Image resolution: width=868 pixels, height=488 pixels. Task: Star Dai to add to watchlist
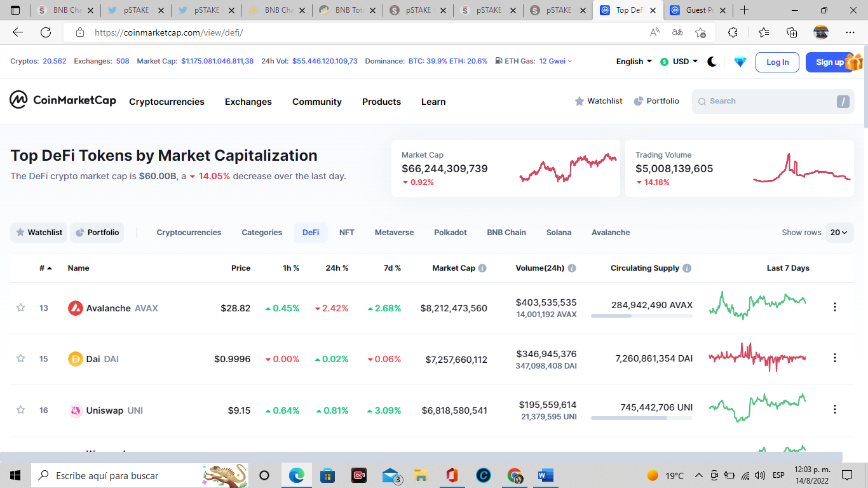pyautogui.click(x=20, y=358)
